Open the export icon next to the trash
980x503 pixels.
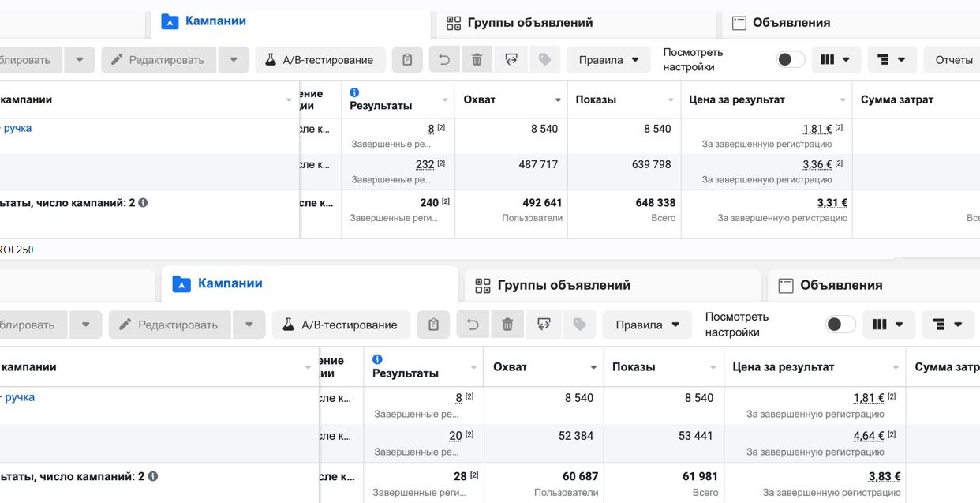pyautogui.click(x=511, y=59)
